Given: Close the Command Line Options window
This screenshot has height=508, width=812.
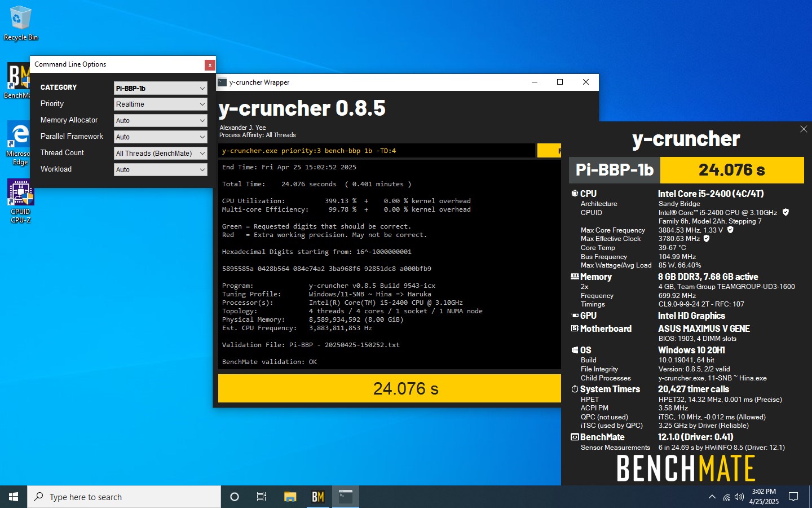Looking at the screenshot, I should [x=210, y=65].
